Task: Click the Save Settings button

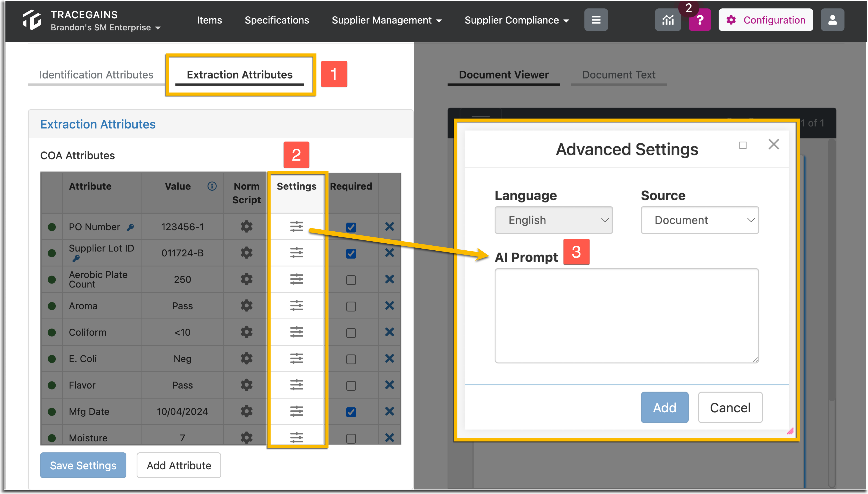Action: pyautogui.click(x=83, y=465)
